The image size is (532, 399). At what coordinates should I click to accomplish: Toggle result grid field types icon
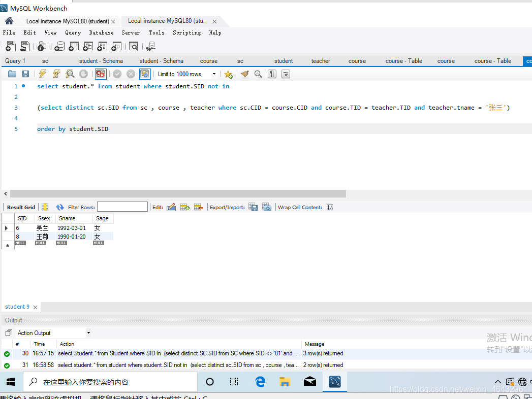tap(45, 207)
